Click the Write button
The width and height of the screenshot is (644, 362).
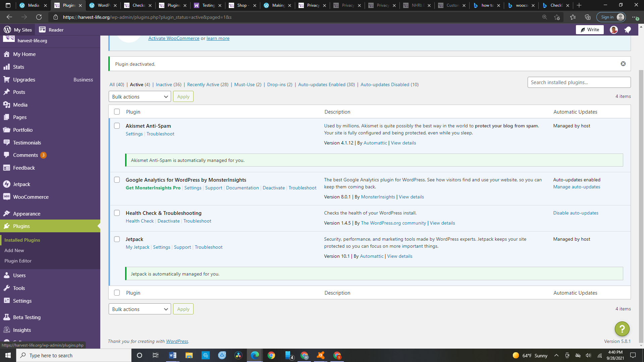[x=590, y=29]
